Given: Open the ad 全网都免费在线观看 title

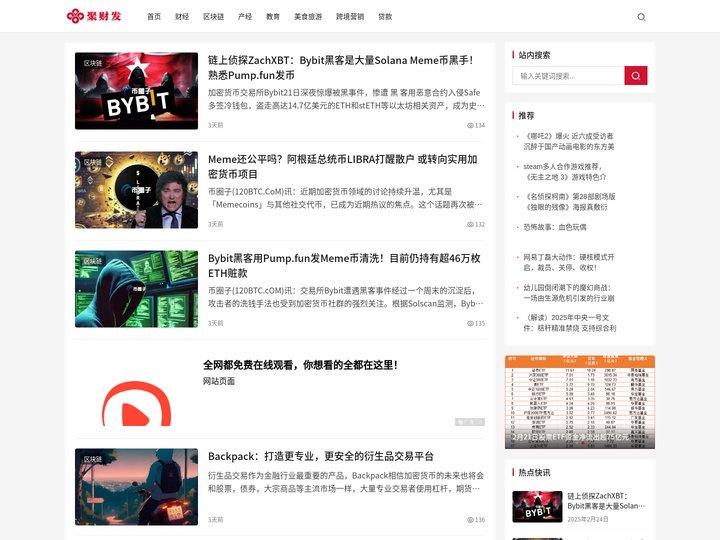Looking at the screenshot, I should [x=300, y=365].
